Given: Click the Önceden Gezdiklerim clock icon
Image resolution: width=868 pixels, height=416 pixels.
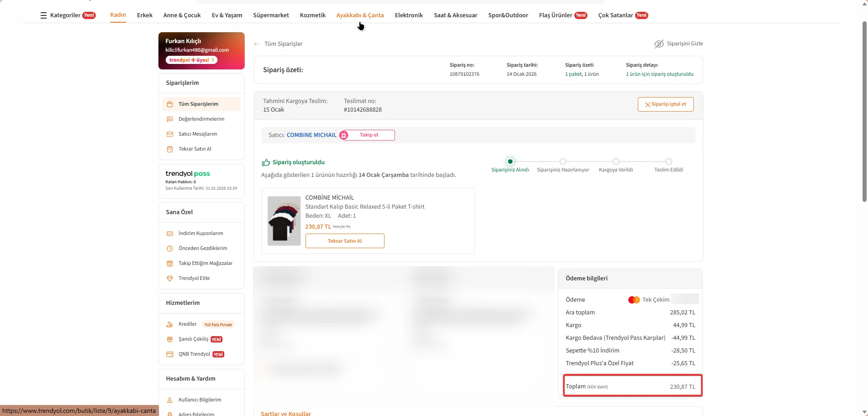Looking at the screenshot, I should click(x=170, y=249).
